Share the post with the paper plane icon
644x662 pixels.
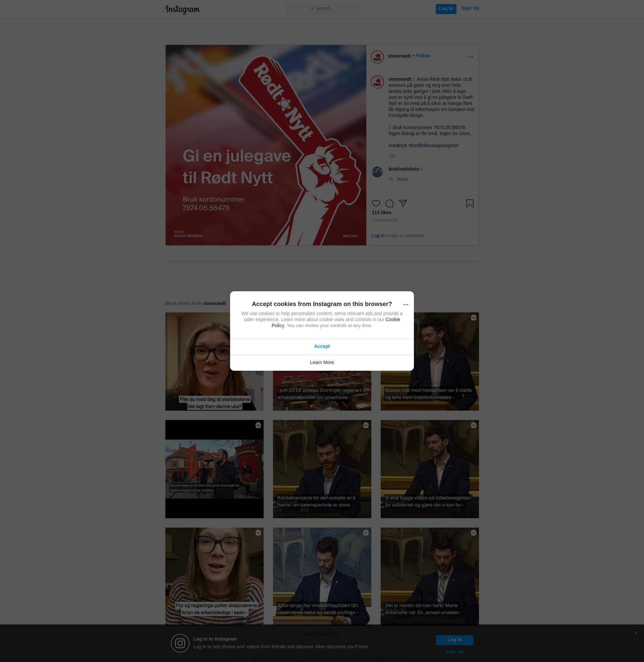click(x=402, y=203)
